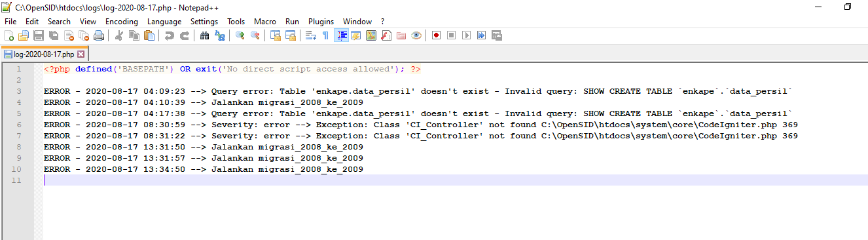Open the Settings menu
Viewport: 868px width, 240px height.
coord(204,22)
